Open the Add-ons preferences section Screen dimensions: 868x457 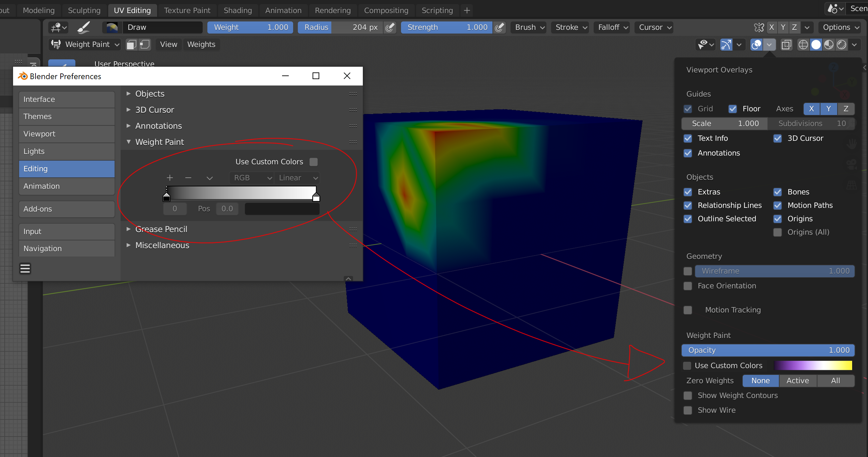point(67,209)
